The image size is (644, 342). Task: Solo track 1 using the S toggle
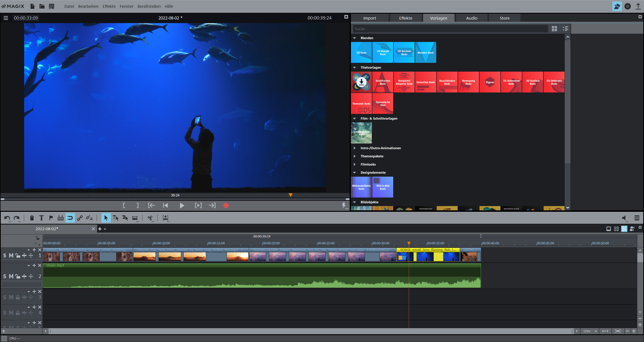point(5,255)
